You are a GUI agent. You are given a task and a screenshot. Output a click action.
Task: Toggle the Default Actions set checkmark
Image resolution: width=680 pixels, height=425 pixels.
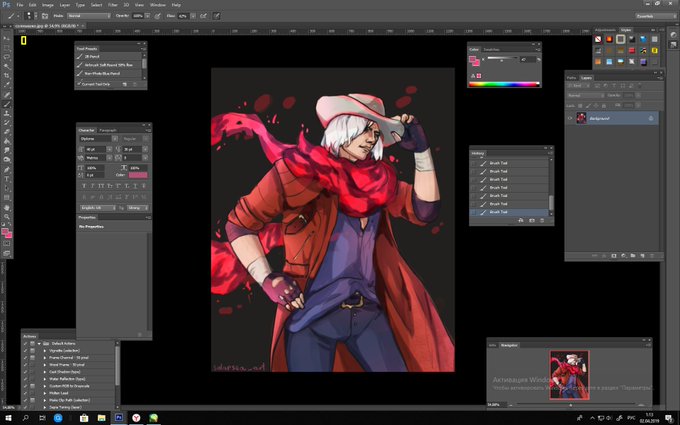click(x=25, y=343)
